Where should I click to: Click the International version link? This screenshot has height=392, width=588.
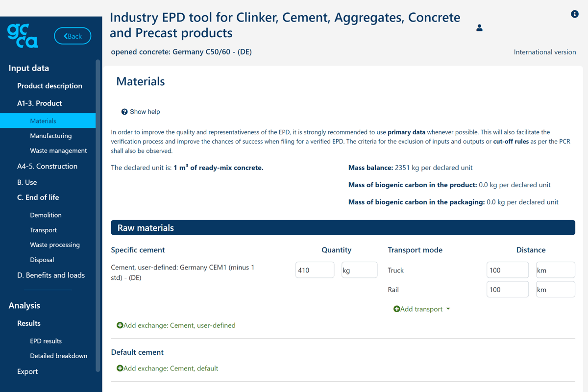pyautogui.click(x=544, y=52)
